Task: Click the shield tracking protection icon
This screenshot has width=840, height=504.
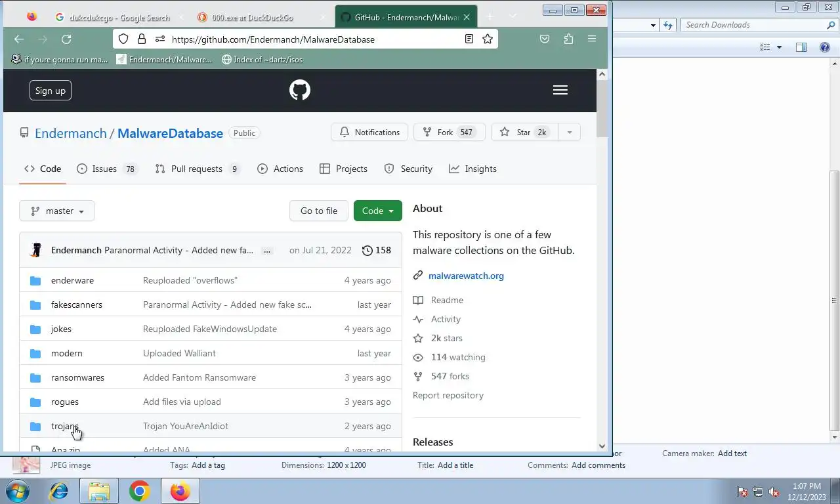Action: [x=123, y=39]
